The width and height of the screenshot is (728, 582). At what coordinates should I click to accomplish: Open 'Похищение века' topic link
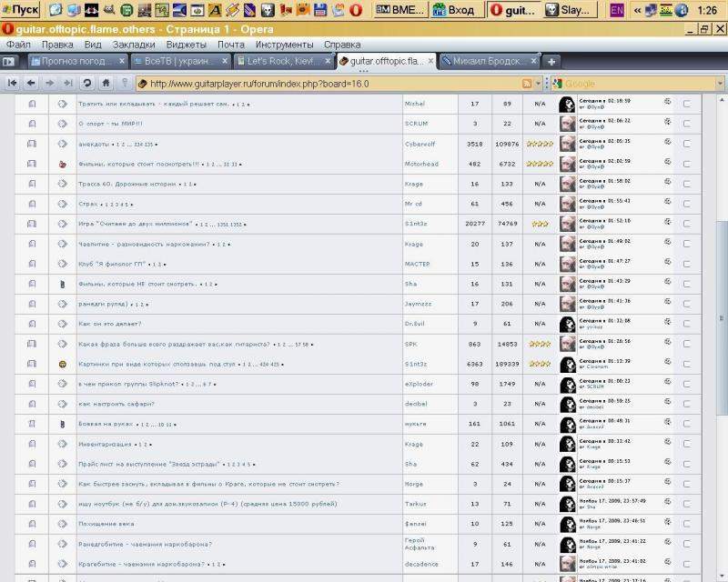(x=106, y=524)
